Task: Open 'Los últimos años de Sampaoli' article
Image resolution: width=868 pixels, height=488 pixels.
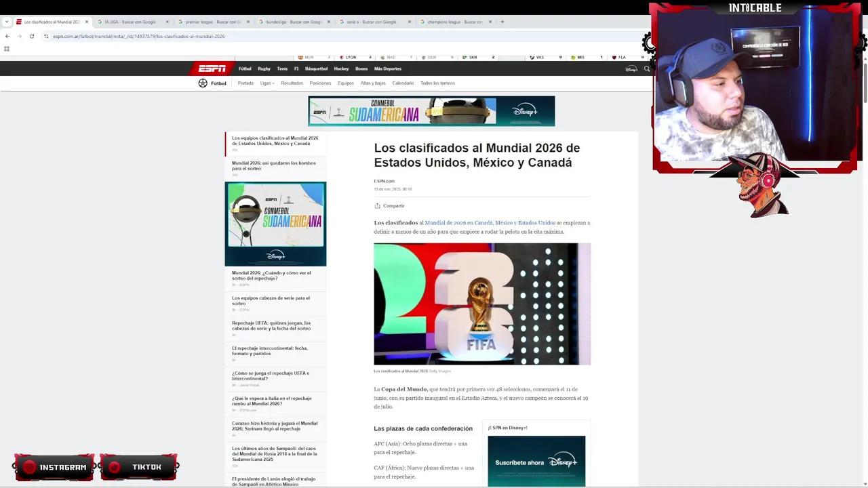Action: pyautogui.click(x=275, y=453)
